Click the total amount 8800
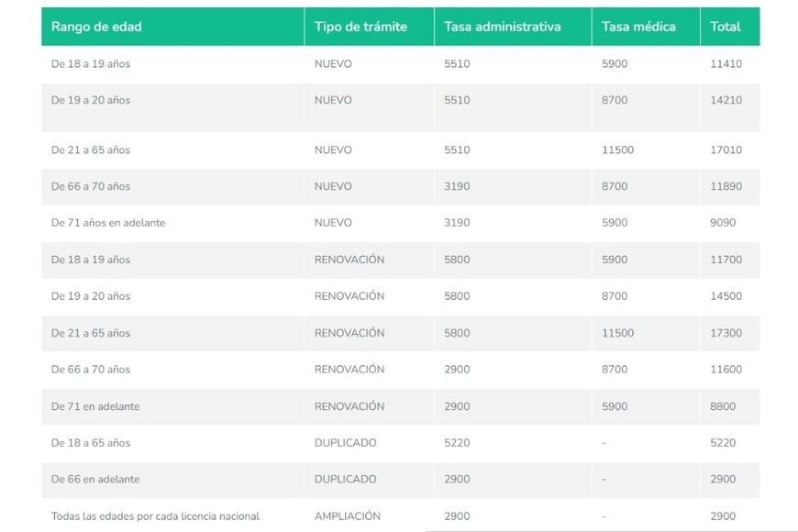 [x=723, y=406]
